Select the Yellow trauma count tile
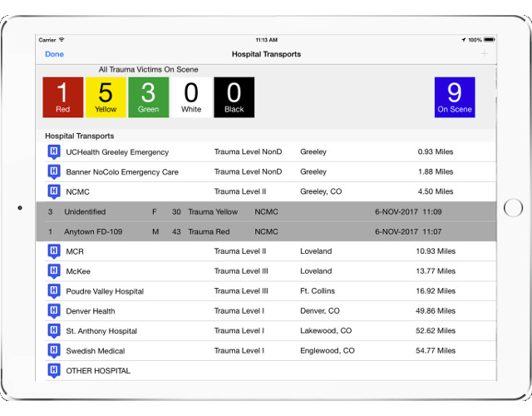532x416 pixels. tap(106, 97)
